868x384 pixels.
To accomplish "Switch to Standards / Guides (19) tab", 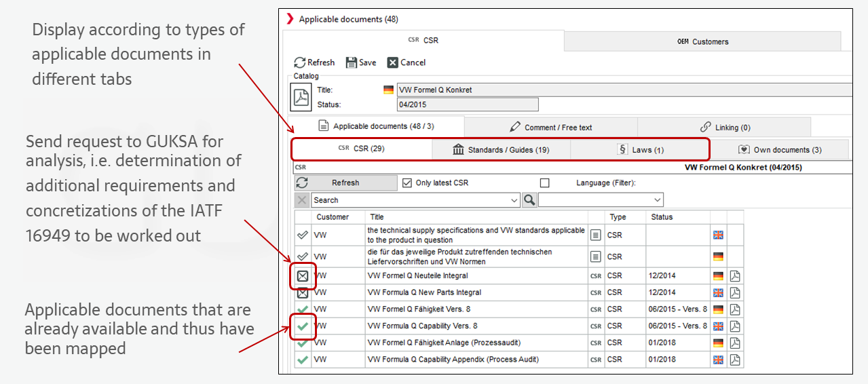I will tap(501, 149).
